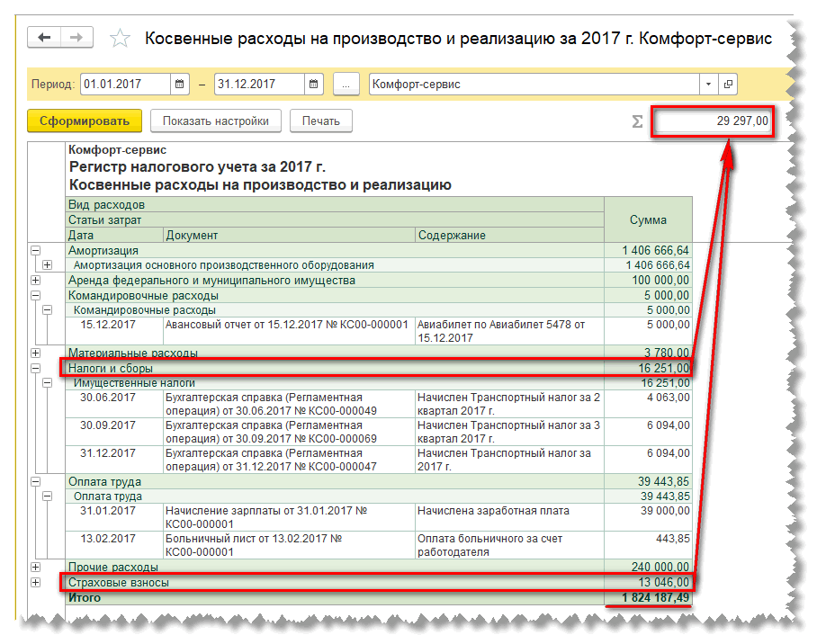The width and height of the screenshot is (817, 644).
Task: Click Показать настройки button
Action: click(215, 121)
